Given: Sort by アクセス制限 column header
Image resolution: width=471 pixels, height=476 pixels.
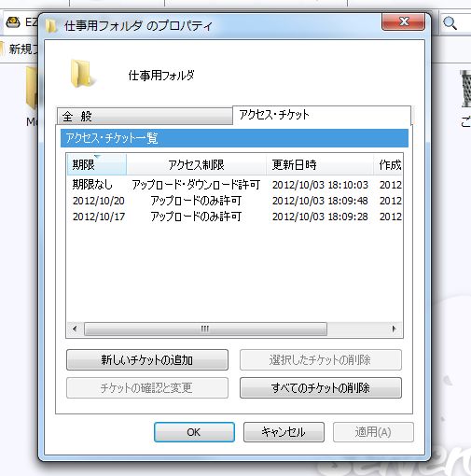Looking at the screenshot, I should pos(196,164).
